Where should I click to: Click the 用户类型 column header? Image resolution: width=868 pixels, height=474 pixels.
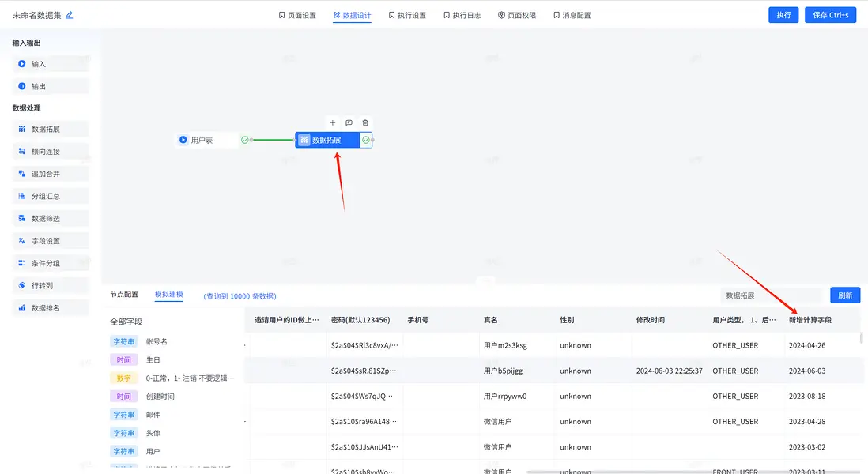tap(744, 320)
